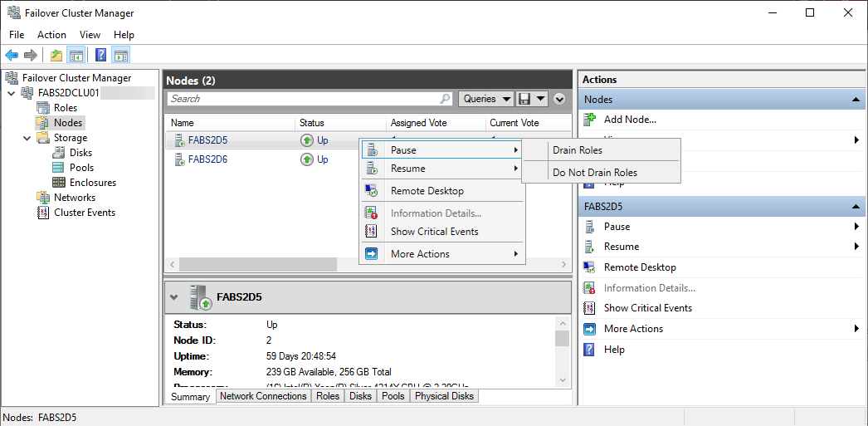Click Resume in the context menu
The height and width of the screenshot is (426, 868).
tap(441, 169)
